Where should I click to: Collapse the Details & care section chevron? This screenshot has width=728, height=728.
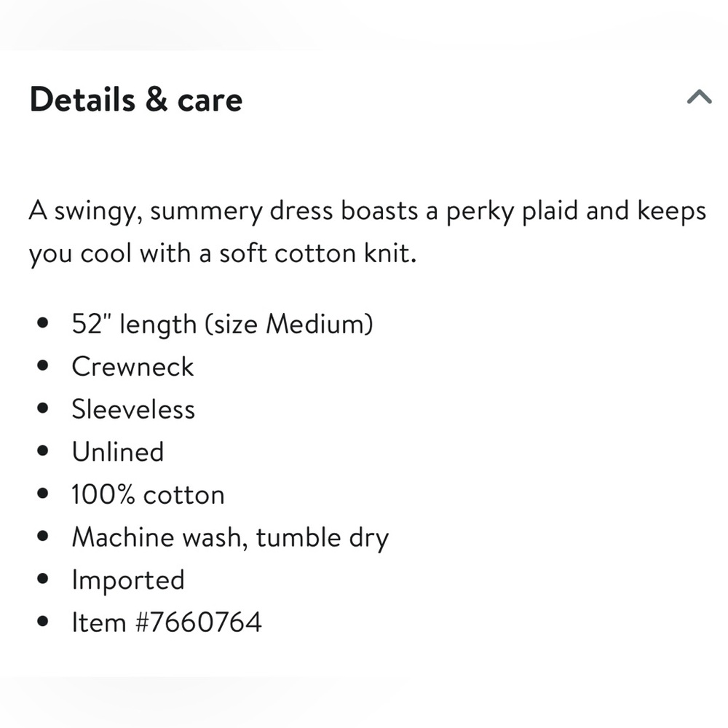699,97
